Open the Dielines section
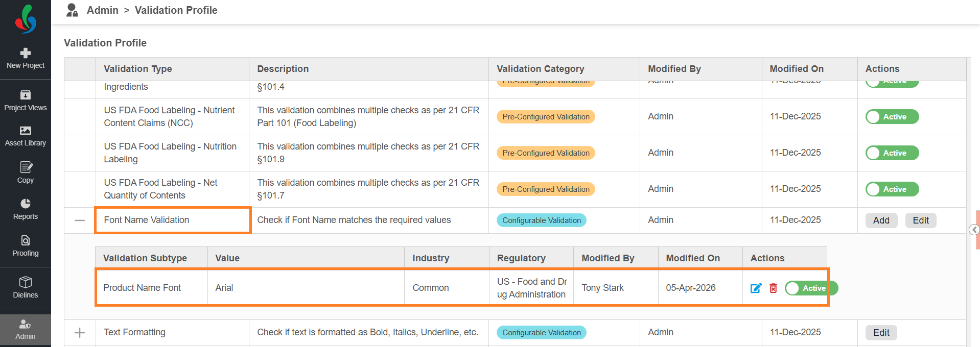 26,288
